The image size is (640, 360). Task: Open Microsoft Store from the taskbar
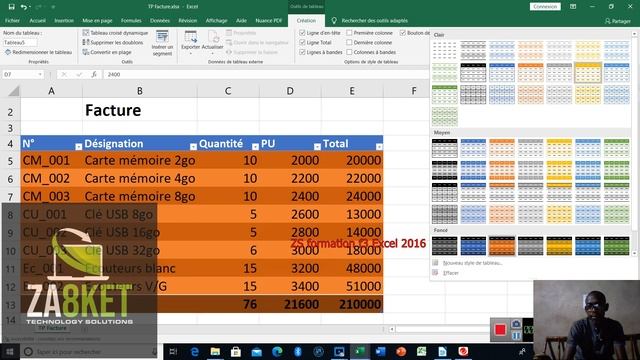236,351
